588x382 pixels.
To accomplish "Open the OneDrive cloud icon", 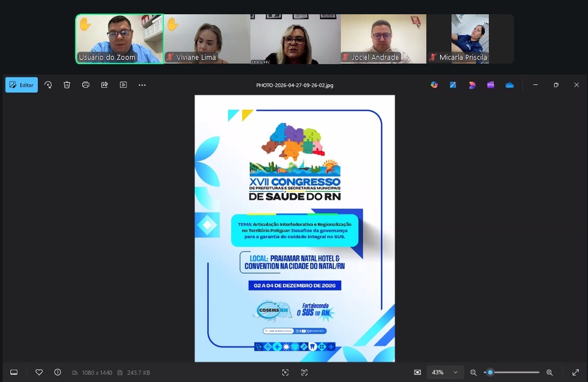I will click(510, 85).
